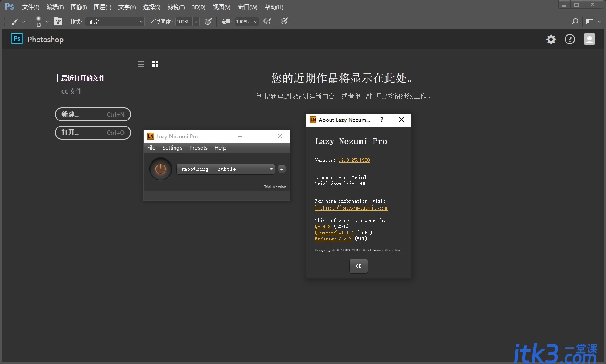Close the Lazy Nezumi Pro window

[x=280, y=136]
